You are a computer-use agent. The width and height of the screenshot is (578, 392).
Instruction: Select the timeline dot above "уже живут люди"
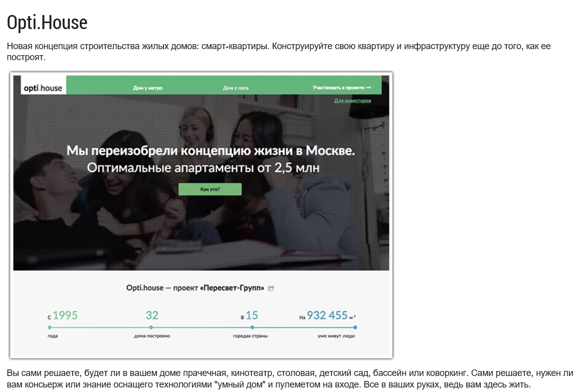coord(355,327)
